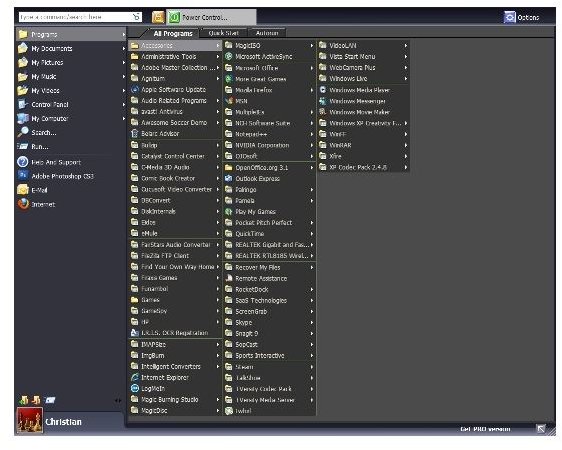Screen dimensions: 562x450
Task: Open Belarc Advisor
Action: point(175,134)
